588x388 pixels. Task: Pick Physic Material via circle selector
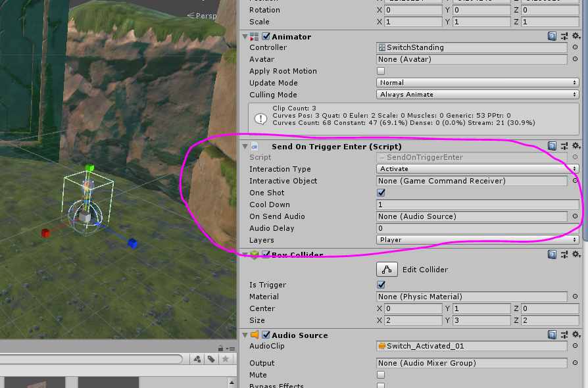575,296
